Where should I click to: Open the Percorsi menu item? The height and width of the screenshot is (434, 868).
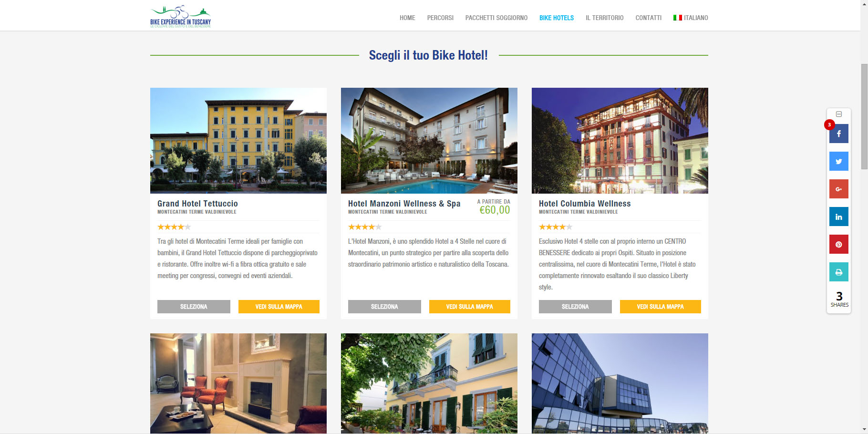pyautogui.click(x=440, y=18)
